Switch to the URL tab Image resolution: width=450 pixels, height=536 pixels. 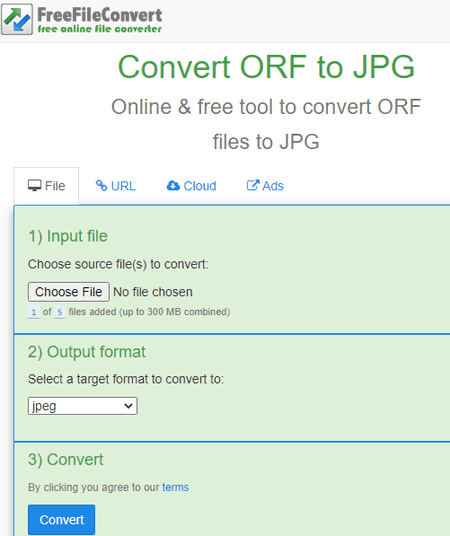(116, 186)
